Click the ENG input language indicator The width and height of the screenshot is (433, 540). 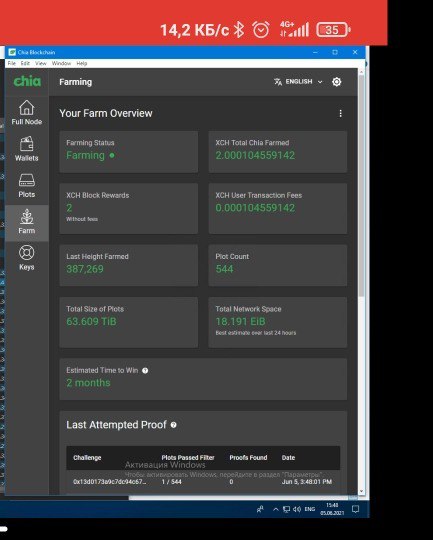[310, 509]
